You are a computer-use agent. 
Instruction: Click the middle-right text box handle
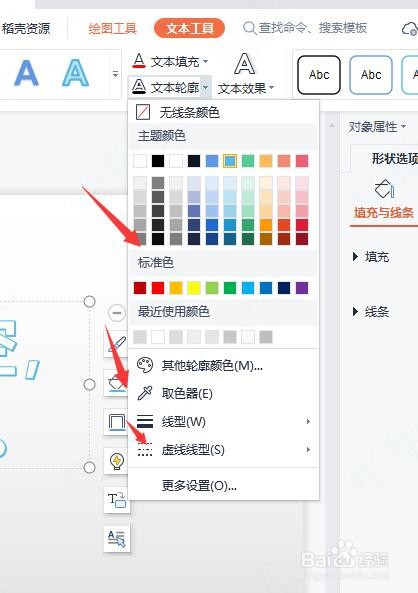pyautogui.click(x=89, y=385)
